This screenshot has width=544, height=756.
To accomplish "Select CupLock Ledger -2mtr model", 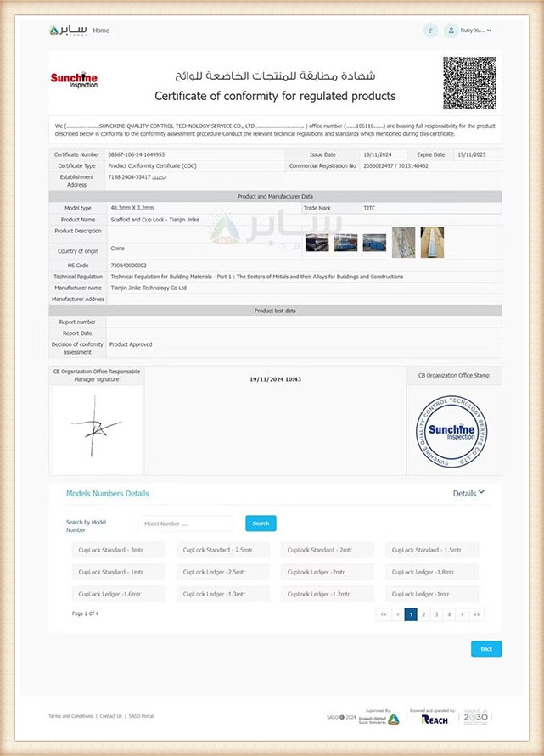I will pos(328,573).
